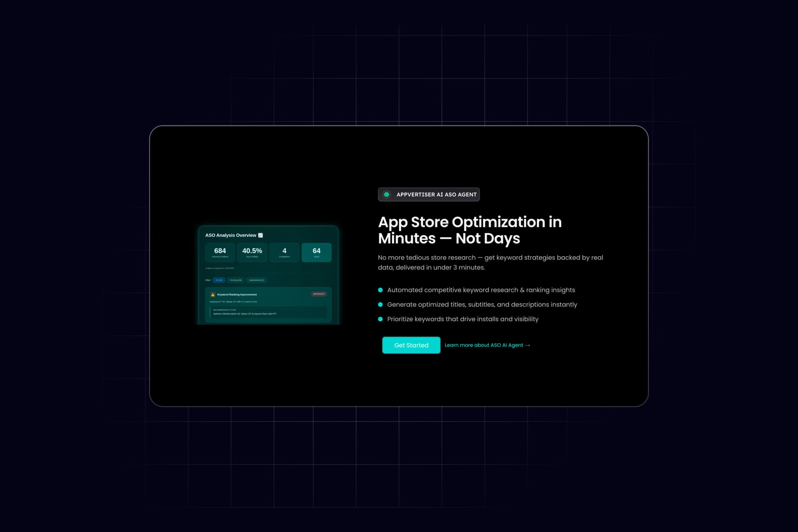The width and height of the screenshot is (798, 532).
Task: Click the 684 Keywords Analyzed stat card
Action: [220, 252]
